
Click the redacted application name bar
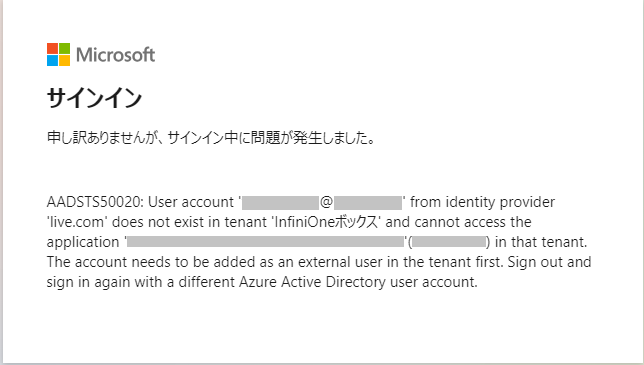pos(265,242)
